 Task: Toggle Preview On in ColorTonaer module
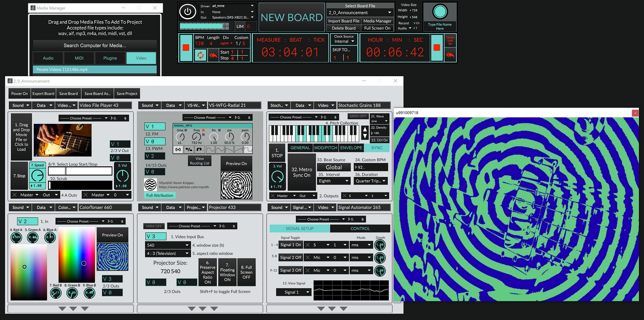113,235
